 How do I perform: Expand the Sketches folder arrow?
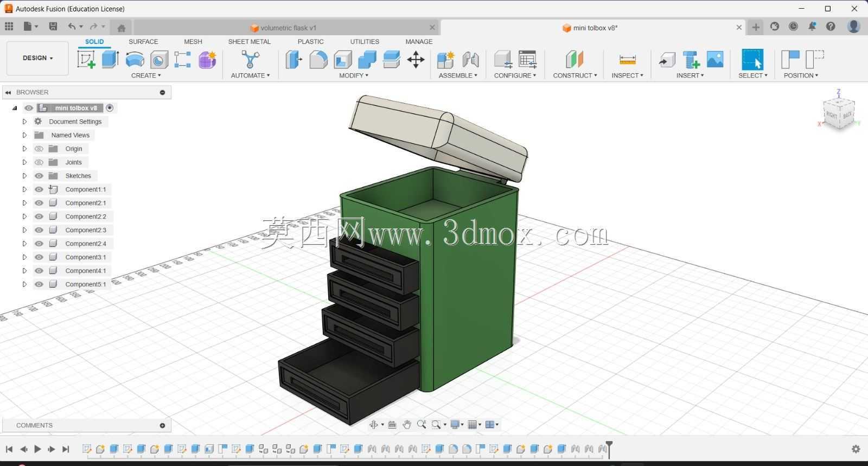tap(24, 176)
